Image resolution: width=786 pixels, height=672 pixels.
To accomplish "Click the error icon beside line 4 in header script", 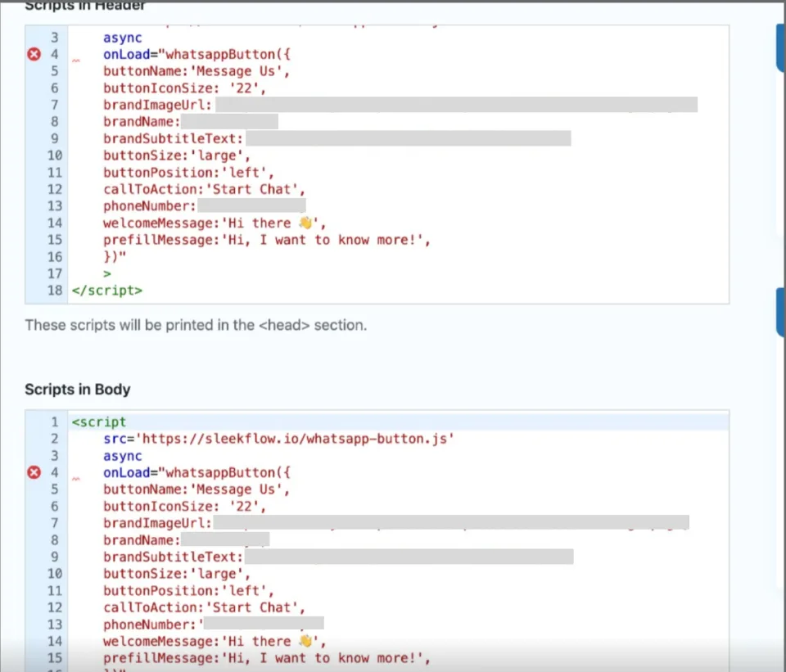I will coord(33,54).
